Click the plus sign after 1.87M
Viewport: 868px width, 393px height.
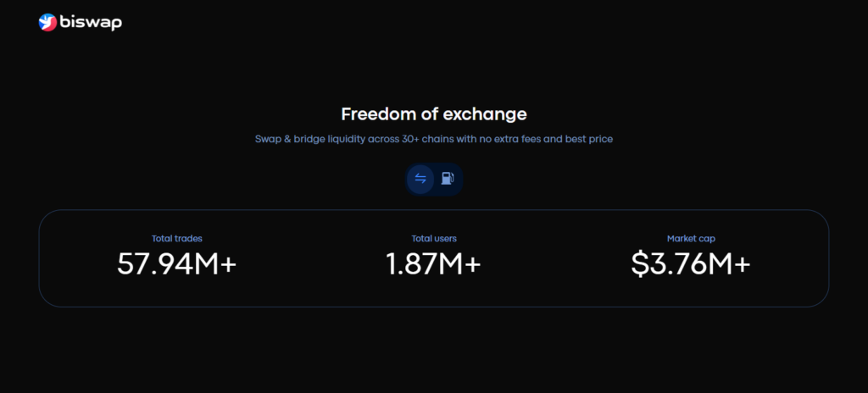[472, 265]
